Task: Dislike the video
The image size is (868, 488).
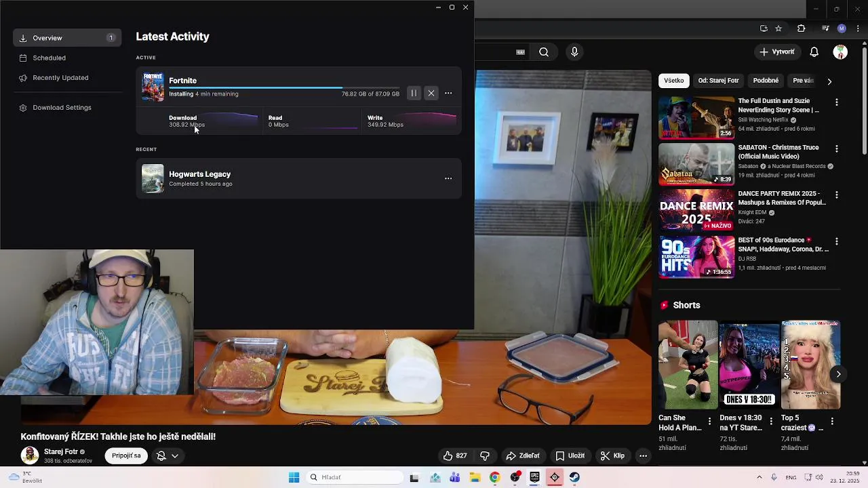Action: tap(485, 456)
